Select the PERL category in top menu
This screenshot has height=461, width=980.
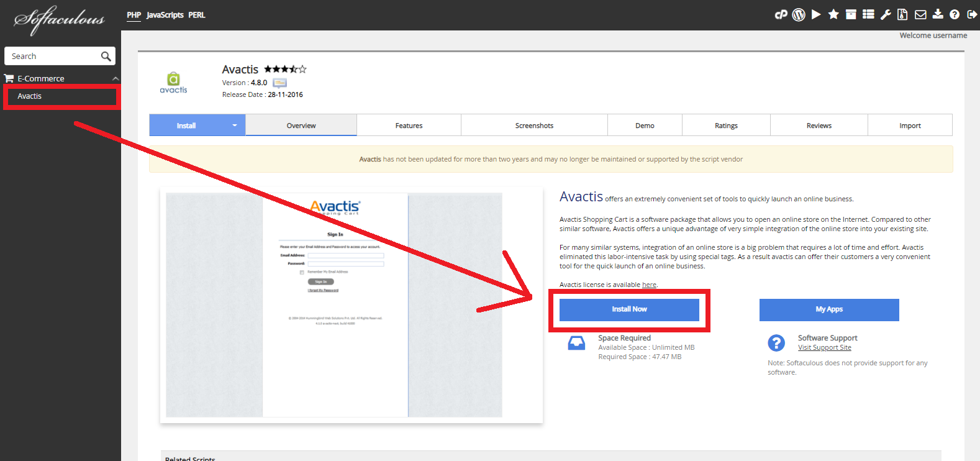pos(197,15)
